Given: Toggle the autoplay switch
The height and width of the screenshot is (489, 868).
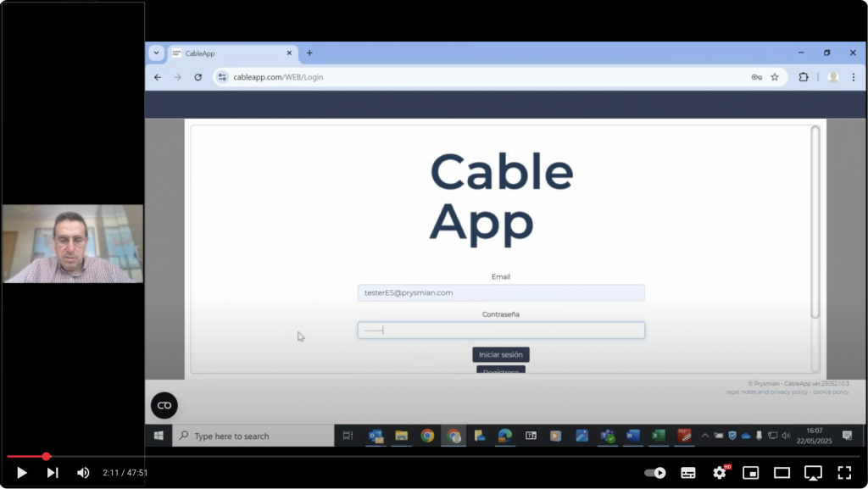Looking at the screenshot, I should [x=655, y=472].
